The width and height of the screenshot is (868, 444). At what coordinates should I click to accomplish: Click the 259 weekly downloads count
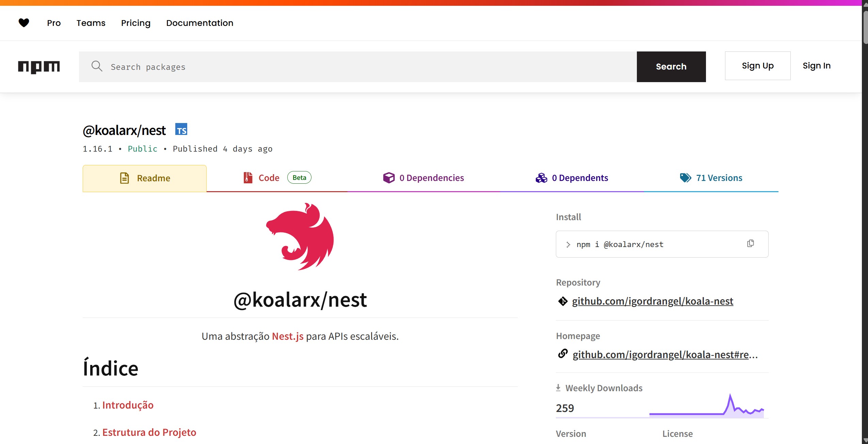tap(565, 408)
